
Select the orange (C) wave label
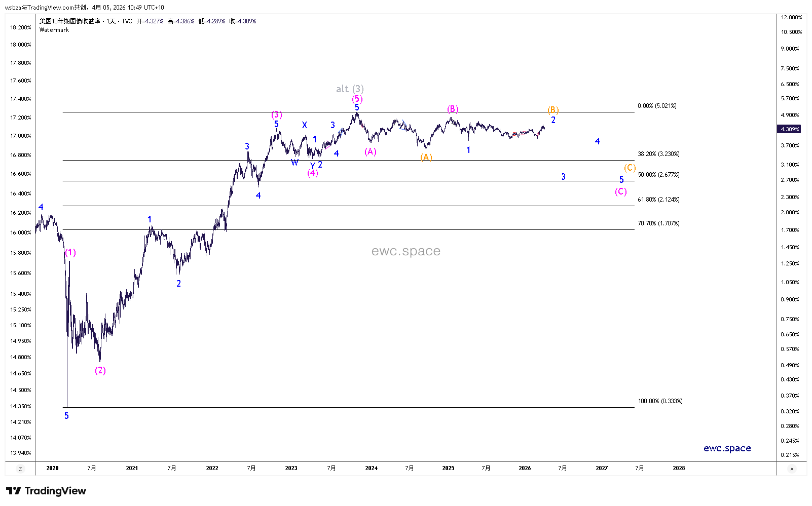click(630, 168)
